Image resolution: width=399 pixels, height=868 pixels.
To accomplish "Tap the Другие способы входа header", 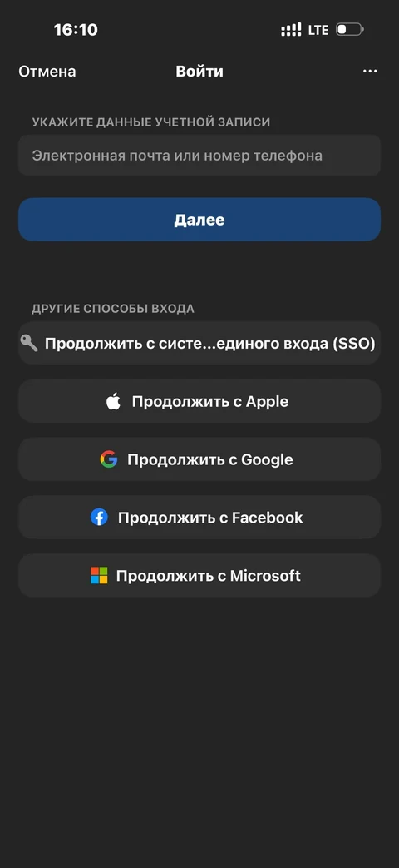I will (113, 309).
